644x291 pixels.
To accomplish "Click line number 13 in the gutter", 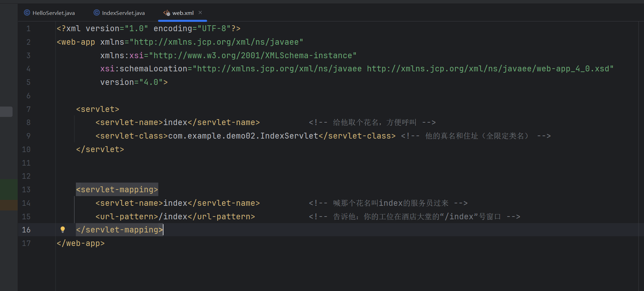I will coord(26,189).
